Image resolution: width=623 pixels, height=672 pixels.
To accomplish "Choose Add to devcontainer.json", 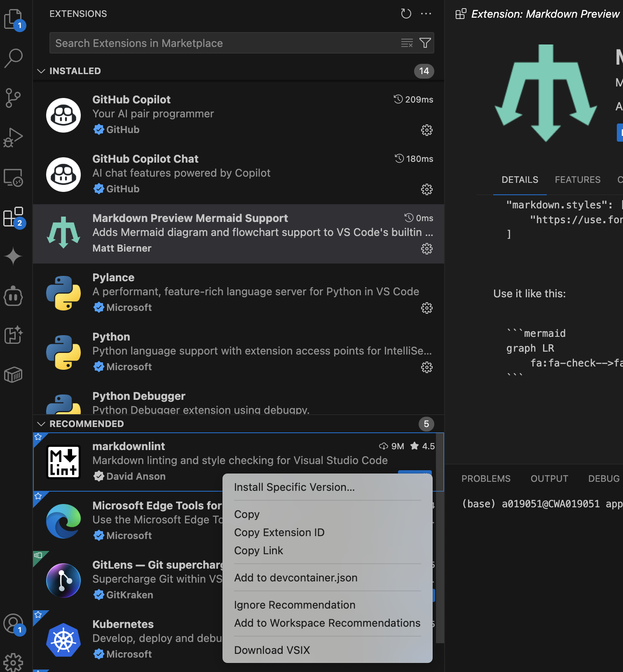I will [328, 578].
